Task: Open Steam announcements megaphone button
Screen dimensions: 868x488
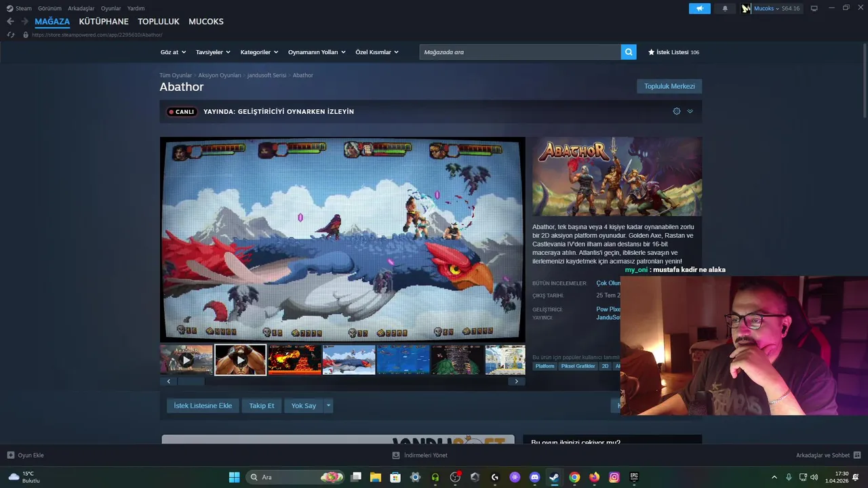Action: click(x=699, y=8)
